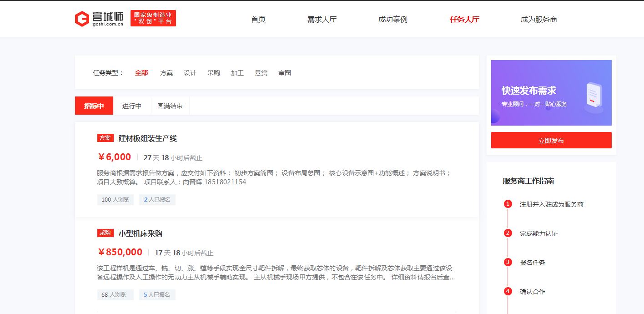Viewport: 644px width, 314px height.
Task: Click the 方案 tag on 建材板组装生产线
Action: (x=106, y=138)
